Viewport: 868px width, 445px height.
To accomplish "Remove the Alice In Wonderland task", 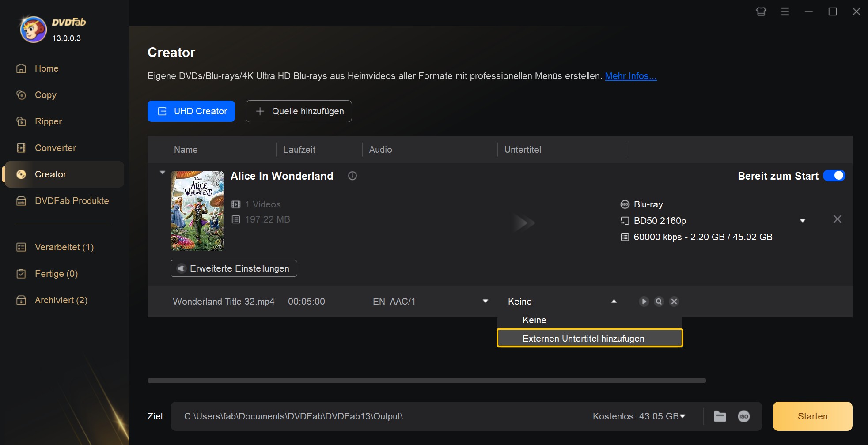I will tap(838, 219).
